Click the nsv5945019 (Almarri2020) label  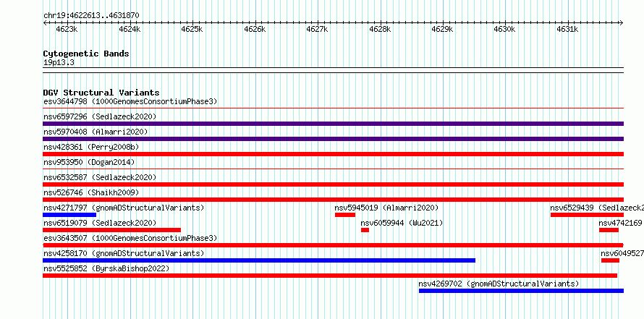(387, 208)
